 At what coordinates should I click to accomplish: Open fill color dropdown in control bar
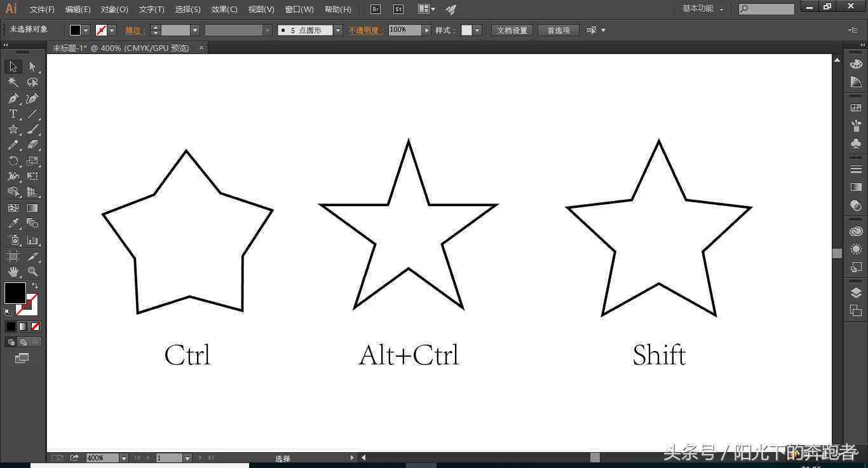coord(86,31)
